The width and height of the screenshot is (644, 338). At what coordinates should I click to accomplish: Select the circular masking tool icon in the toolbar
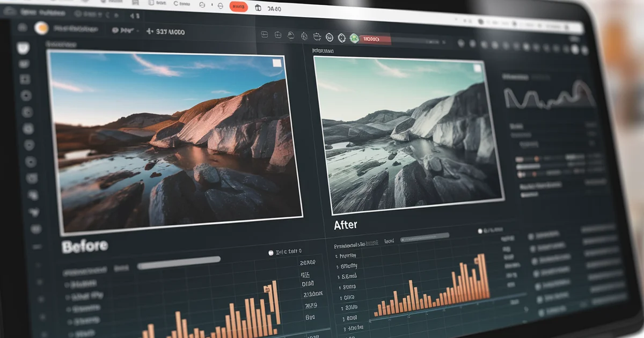tap(342, 38)
